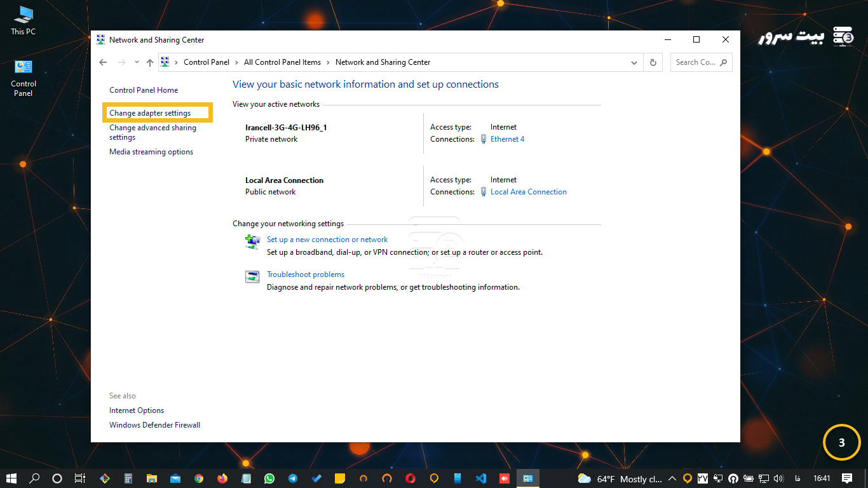Image resolution: width=868 pixels, height=488 pixels.
Task: Open Change adapter settings
Action: click(x=150, y=113)
